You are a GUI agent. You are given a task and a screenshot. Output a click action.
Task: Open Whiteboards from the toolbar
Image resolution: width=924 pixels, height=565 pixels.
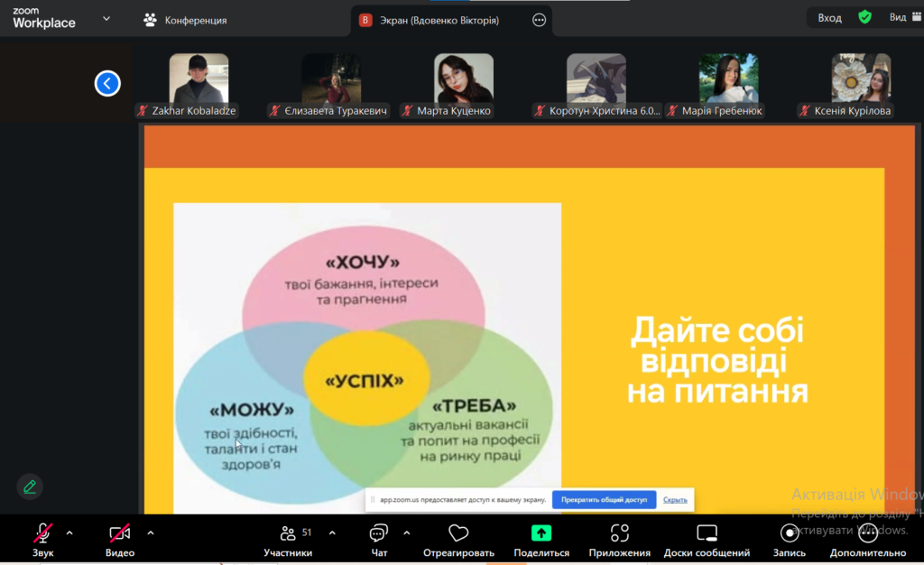[x=707, y=533]
